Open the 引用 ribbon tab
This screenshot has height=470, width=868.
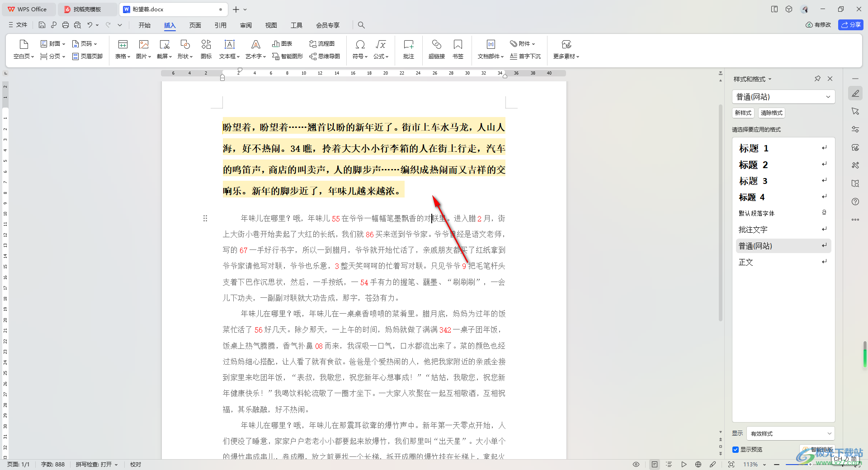tap(221, 25)
